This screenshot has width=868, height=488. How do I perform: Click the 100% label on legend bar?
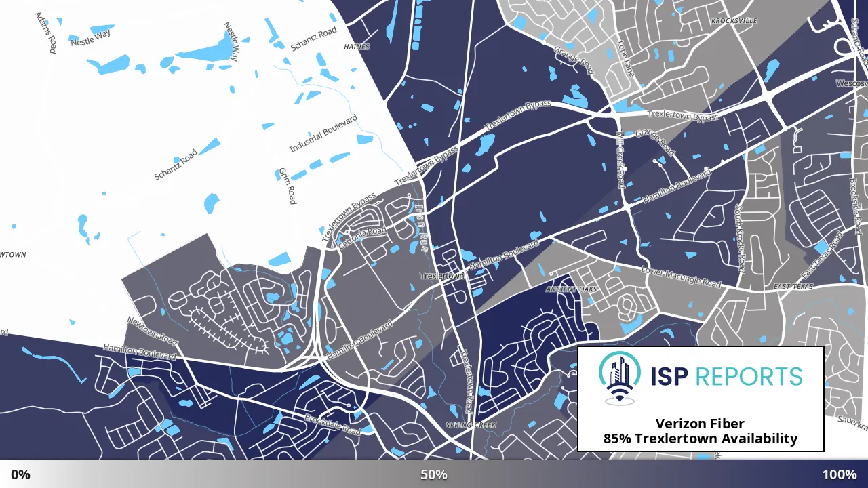click(840, 474)
